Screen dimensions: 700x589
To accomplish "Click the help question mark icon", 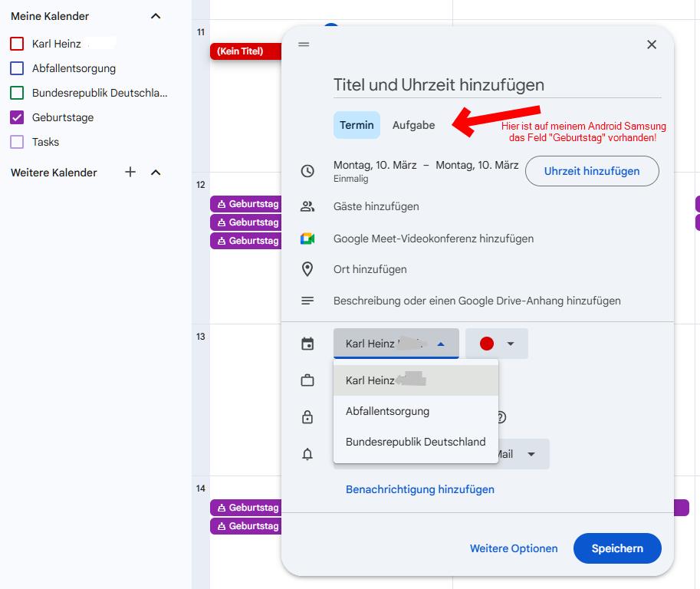I will 501,417.
